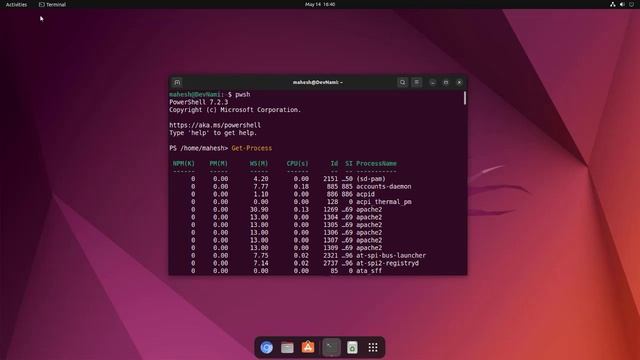Click the acpi_thermal_pm process name
Viewport: 640px width, 360px height.
(384, 202)
